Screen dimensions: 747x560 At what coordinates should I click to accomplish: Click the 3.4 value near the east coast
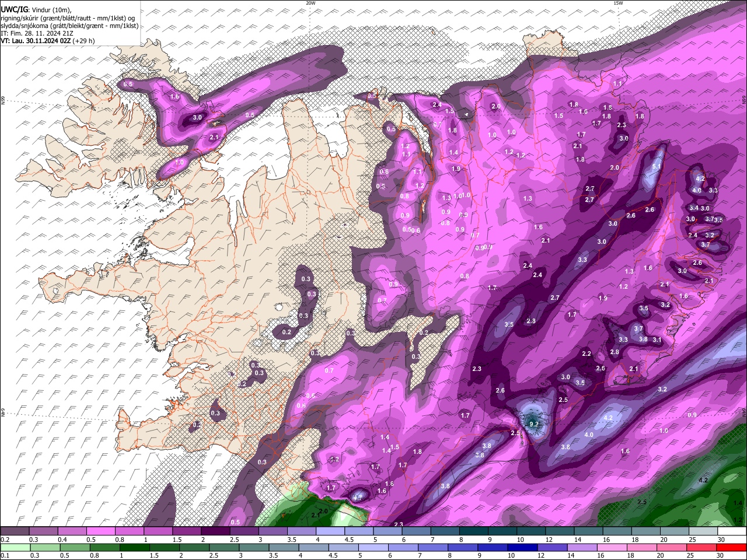pos(693,208)
